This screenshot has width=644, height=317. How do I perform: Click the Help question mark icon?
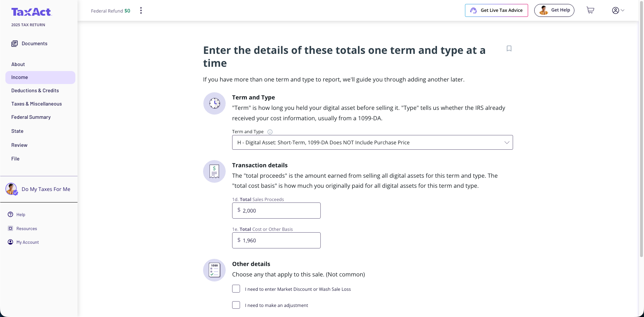coord(10,214)
